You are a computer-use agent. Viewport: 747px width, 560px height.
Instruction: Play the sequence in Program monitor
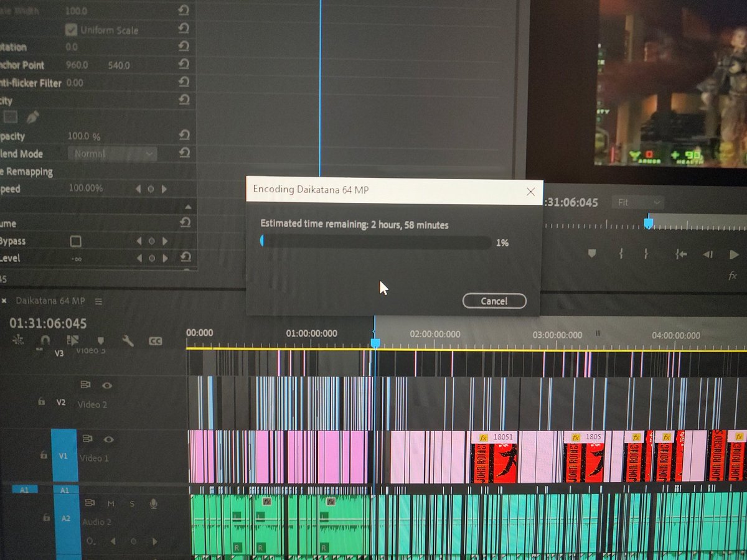pyautogui.click(x=734, y=254)
